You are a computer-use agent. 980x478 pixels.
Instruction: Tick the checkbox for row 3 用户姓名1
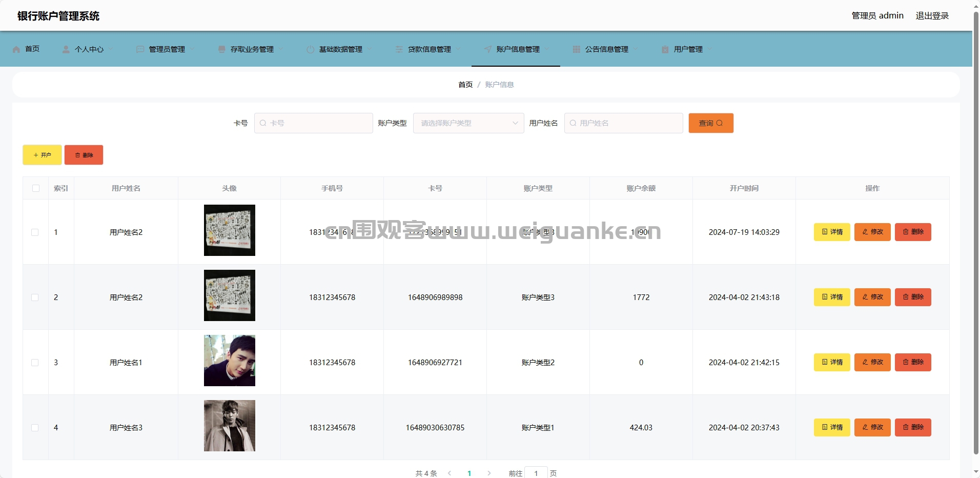35,363
